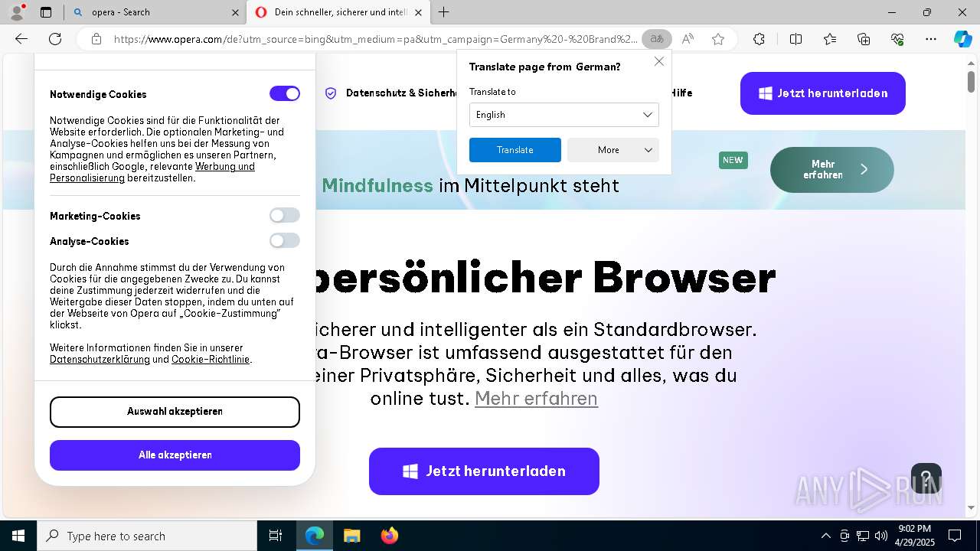This screenshot has height=551, width=980.
Task: Click the translate icon in address bar
Action: (657, 39)
